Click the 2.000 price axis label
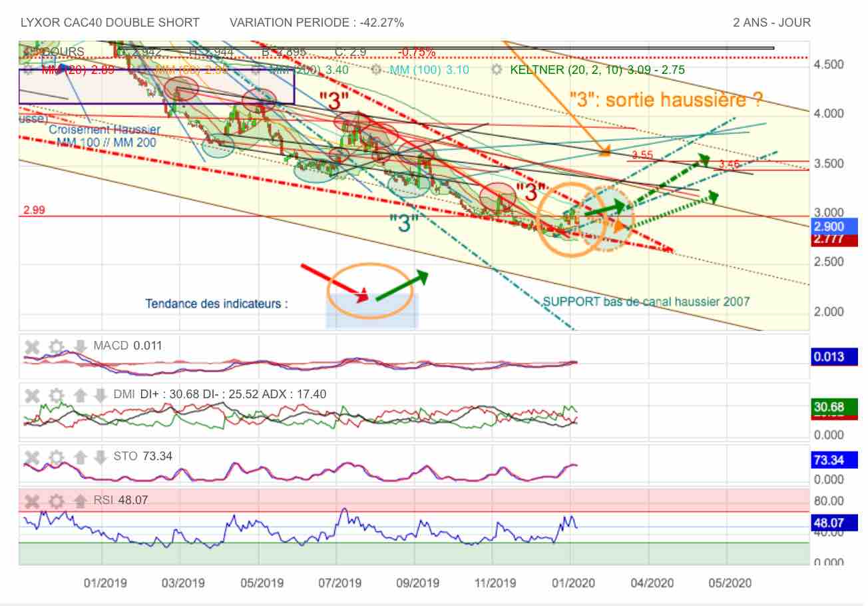Screen dimensions: 868x606 click(829, 312)
